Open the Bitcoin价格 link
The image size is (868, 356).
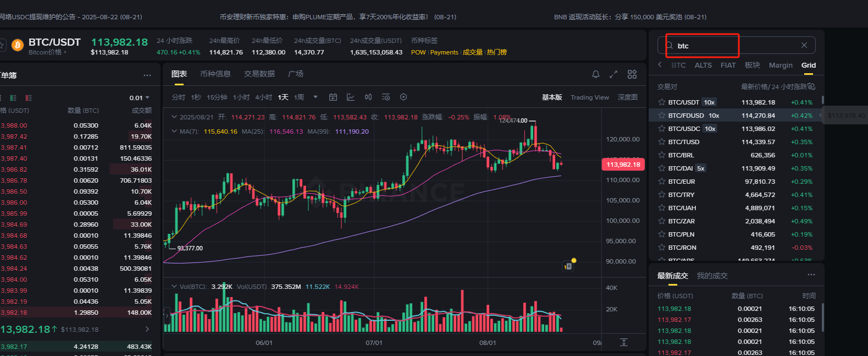47,52
